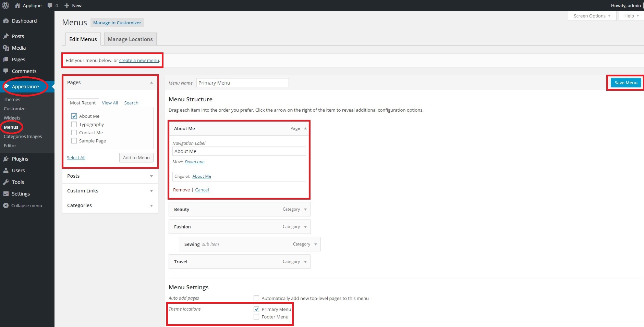Click the Collapse menu arrow icon

[x=6, y=205]
